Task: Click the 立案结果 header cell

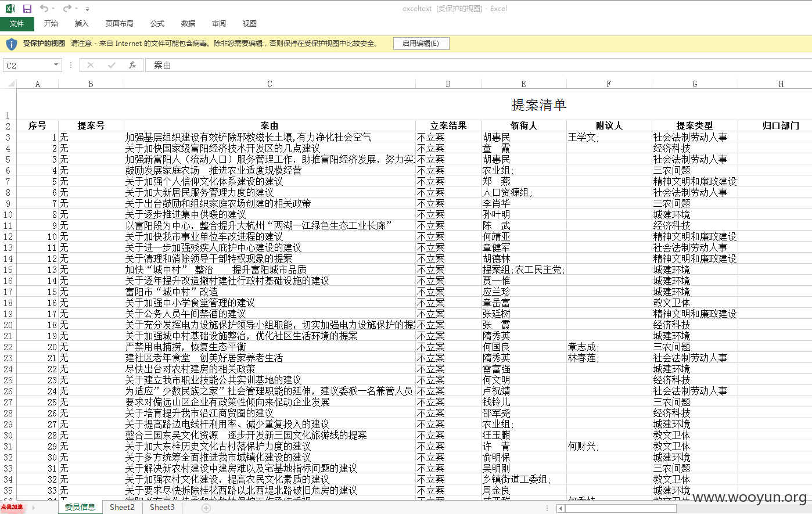Action: (448, 125)
